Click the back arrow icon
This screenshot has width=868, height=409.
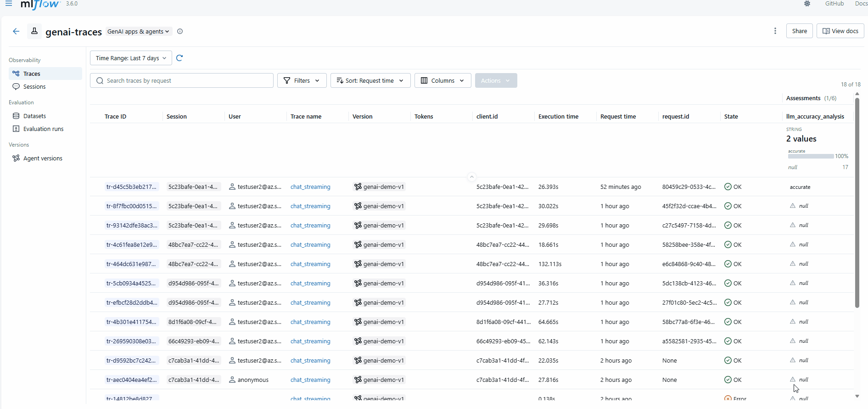(16, 31)
